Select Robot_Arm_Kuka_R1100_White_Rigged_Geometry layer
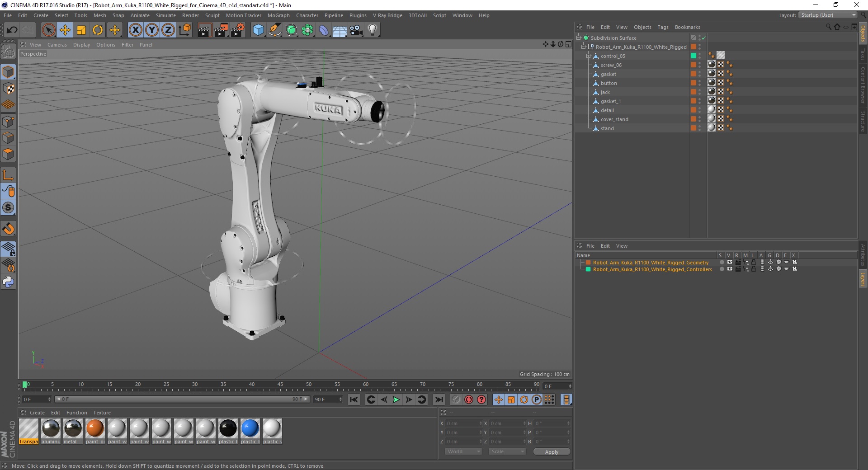Viewport: 868px width, 470px height. (651, 262)
